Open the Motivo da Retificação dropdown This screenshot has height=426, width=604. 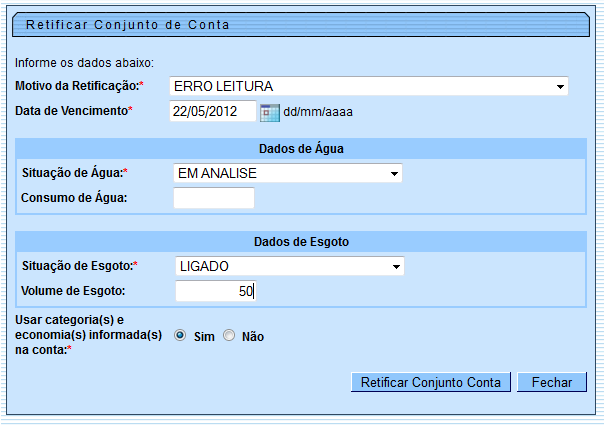tap(368, 86)
